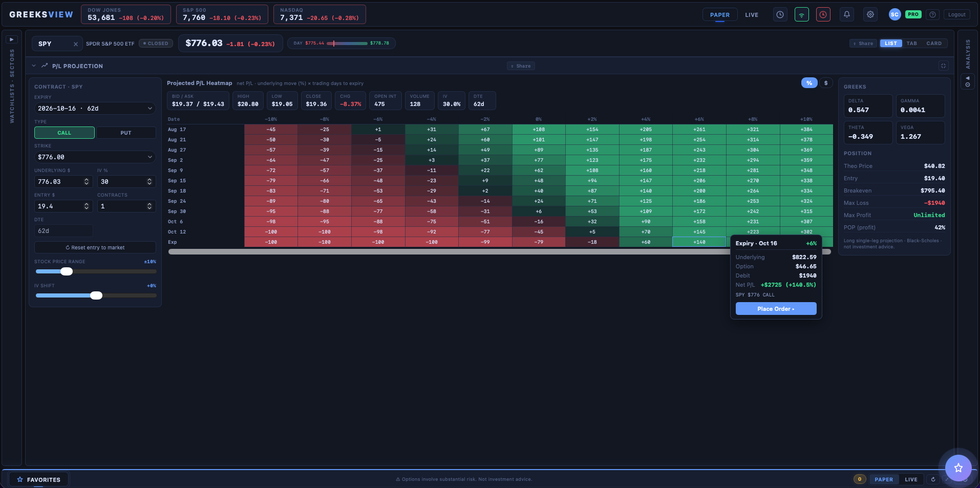Open the help question mark icon
The height and width of the screenshot is (488, 980).
933,15
